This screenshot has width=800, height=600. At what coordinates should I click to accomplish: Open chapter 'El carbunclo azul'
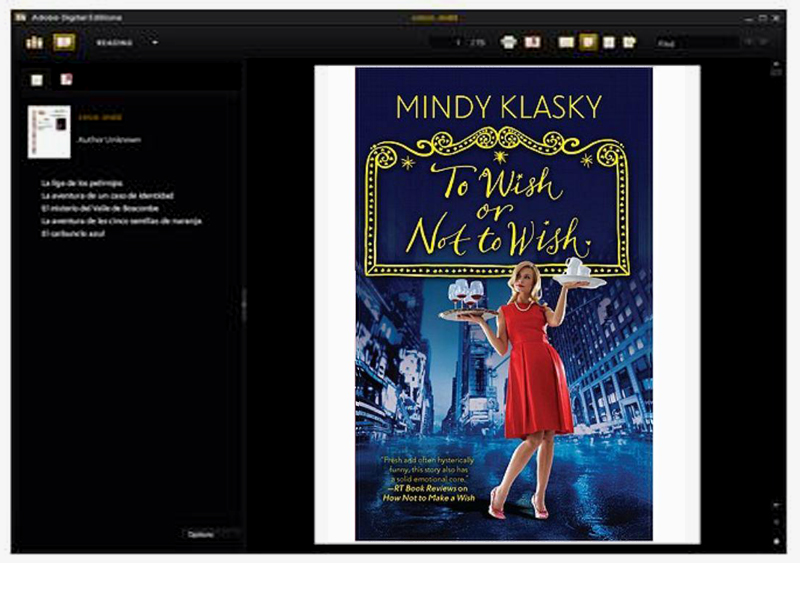(73, 234)
